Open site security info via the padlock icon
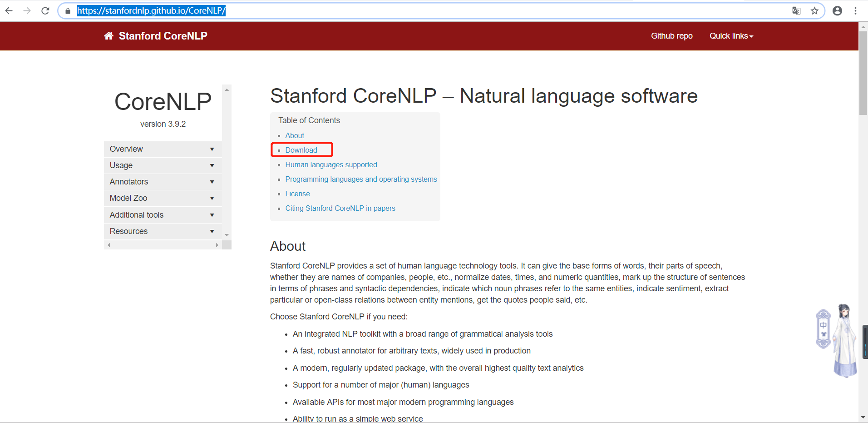Image resolution: width=868 pixels, height=423 pixels. pos(67,10)
